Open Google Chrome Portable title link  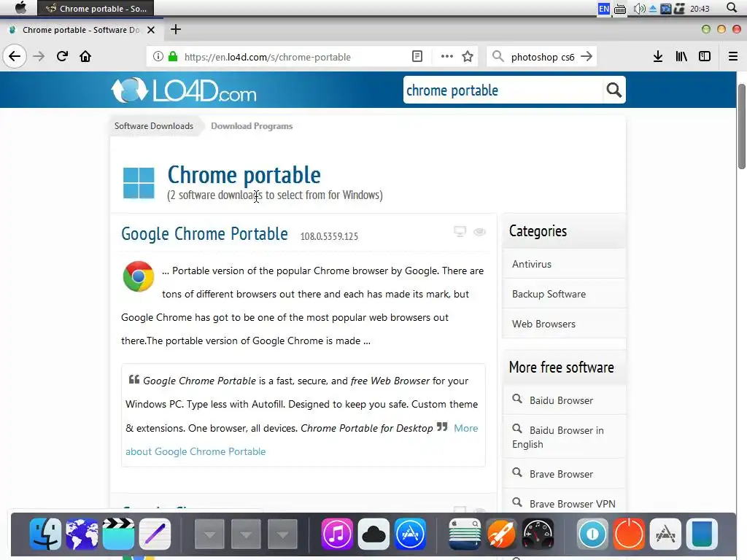pos(204,234)
